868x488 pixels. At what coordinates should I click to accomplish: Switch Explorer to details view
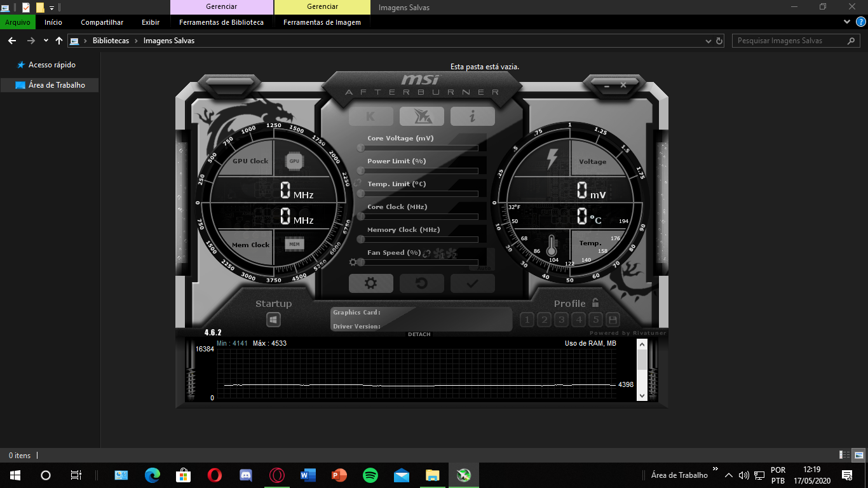[844, 455]
